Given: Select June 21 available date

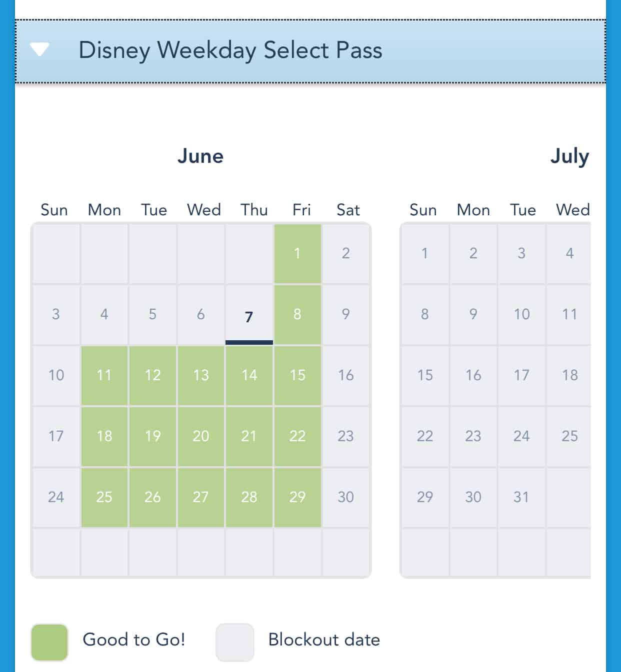Looking at the screenshot, I should click(x=249, y=436).
